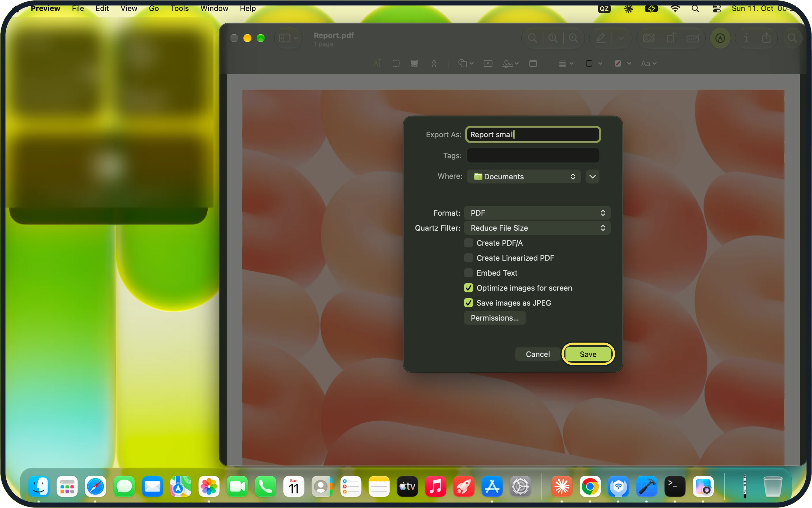This screenshot has height=508, width=812.
Task: Uncheck Save images as JPEG
Action: (x=468, y=303)
